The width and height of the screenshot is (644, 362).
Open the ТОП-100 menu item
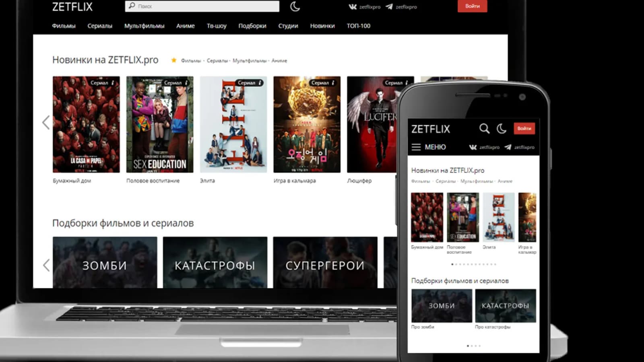[x=359, y=26]
